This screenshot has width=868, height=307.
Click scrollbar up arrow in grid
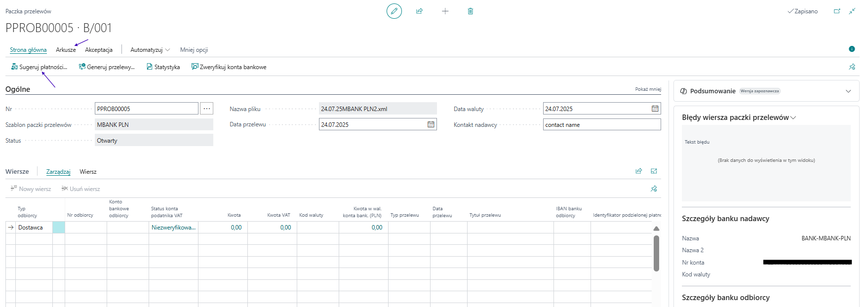tap(656, 229)
